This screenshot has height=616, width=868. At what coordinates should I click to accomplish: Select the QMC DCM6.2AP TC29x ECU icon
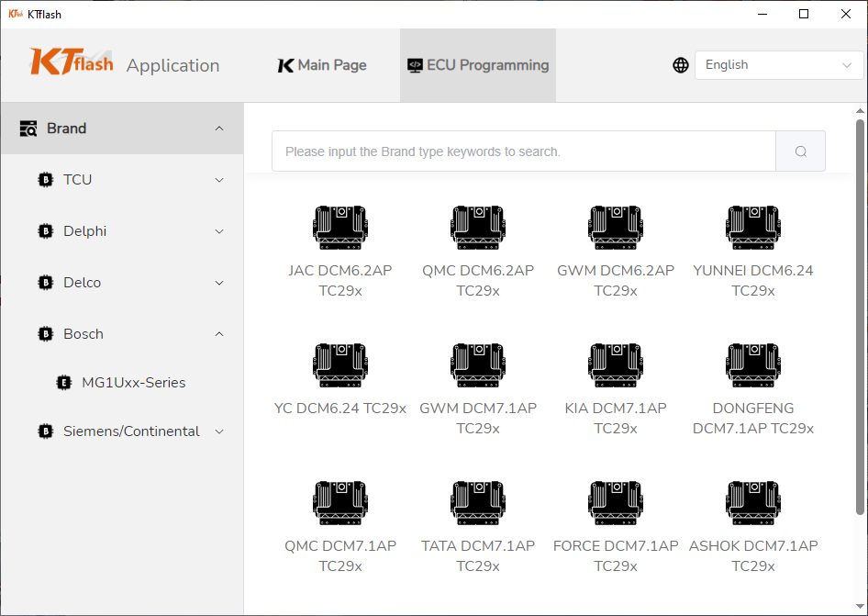click(478, 227)
